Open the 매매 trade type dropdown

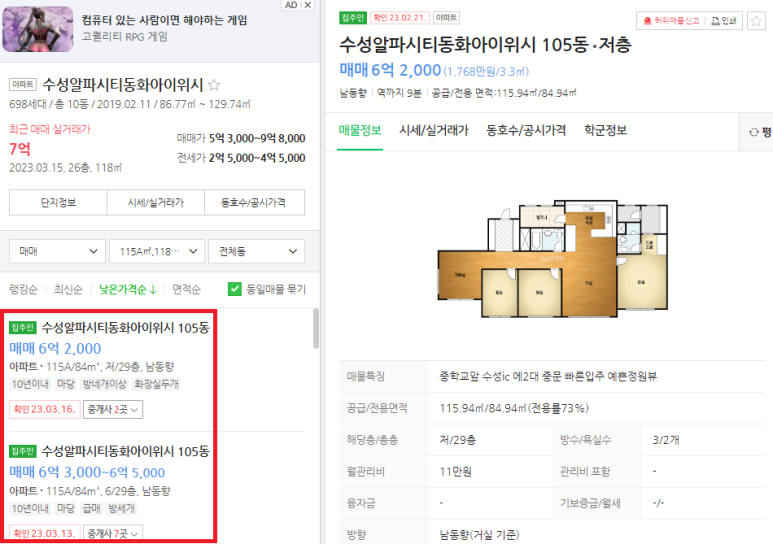click(x=57, y=251)
